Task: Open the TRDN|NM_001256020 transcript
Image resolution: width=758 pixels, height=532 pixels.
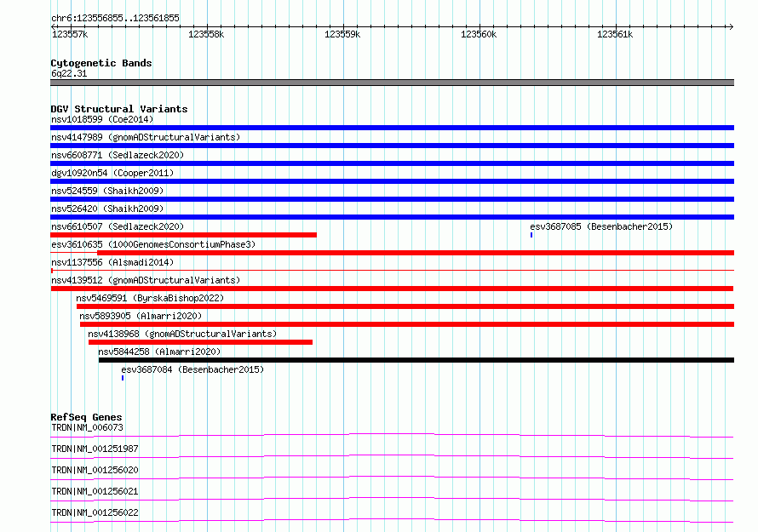Action: click(95, 470)
